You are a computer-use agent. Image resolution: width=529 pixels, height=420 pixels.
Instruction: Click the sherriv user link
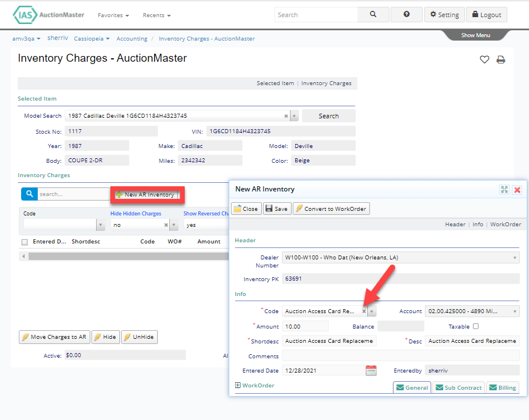58,38
